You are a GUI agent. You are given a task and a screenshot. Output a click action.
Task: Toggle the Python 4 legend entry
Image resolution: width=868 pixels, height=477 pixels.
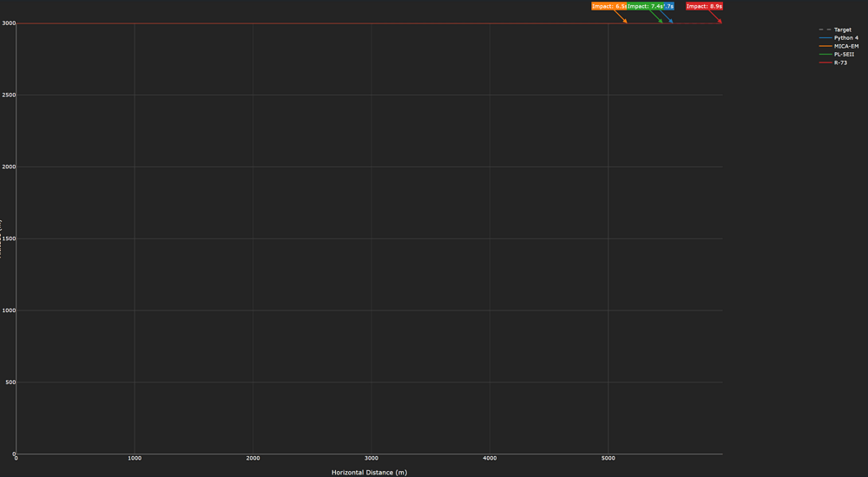[x=838, y=38]
